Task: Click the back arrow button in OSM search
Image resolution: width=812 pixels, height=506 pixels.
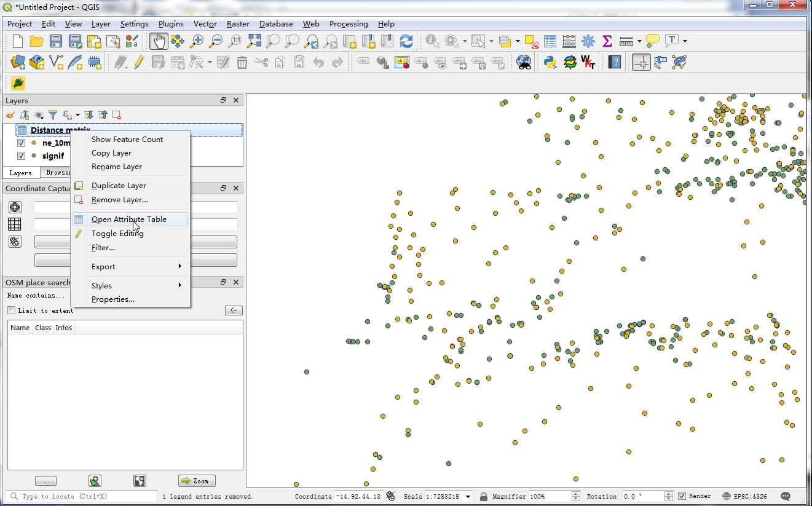Action: (x=234, y=310)
